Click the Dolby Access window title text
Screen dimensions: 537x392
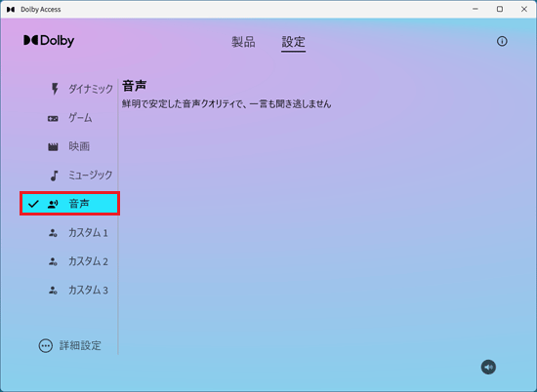coord(41,10)
